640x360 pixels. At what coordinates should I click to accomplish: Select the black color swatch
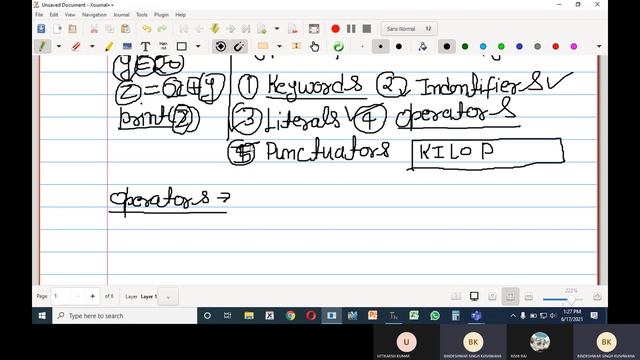pyautogui.click(x=447, y=47)
